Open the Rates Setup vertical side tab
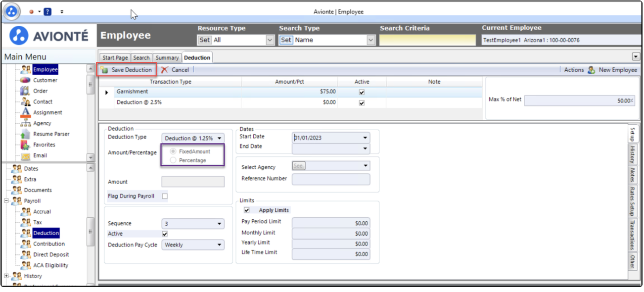Image resolution: width=644 pixels, height=292 pixels. (632, 201)
